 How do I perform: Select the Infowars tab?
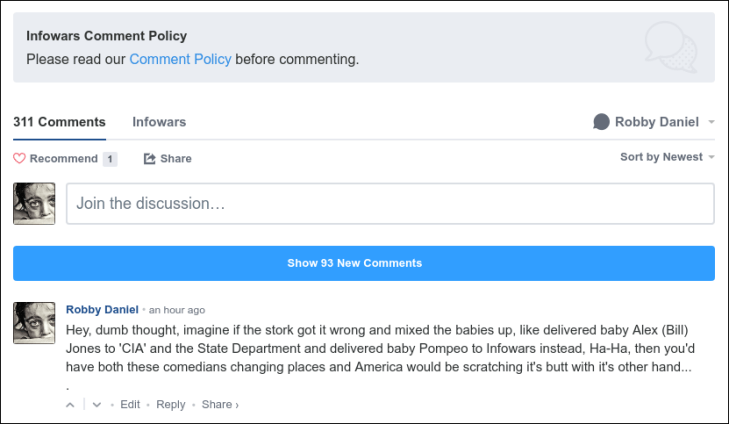(x=159, y=122)
